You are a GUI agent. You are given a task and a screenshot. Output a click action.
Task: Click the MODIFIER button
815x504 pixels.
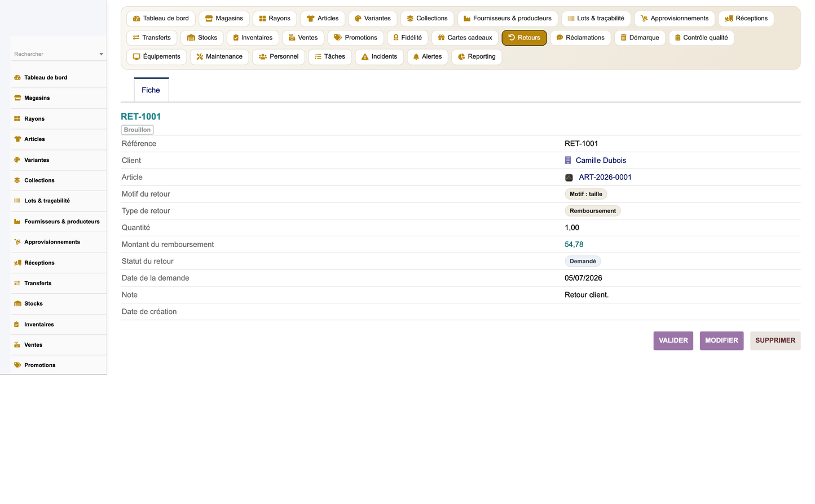click(721, 341)
